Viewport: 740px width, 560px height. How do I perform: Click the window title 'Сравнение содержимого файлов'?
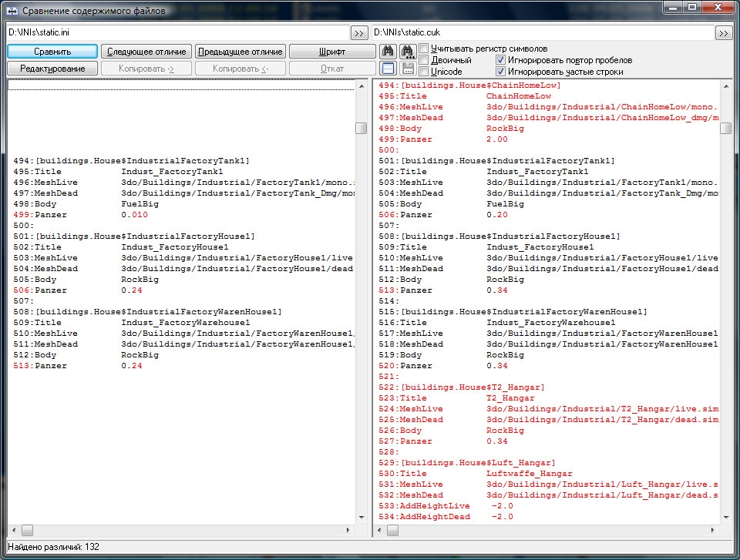[x=94, y=10]
